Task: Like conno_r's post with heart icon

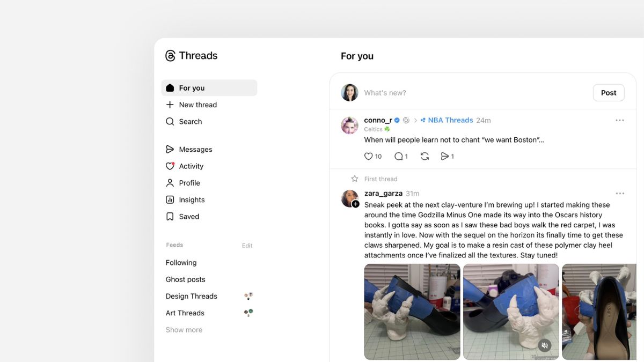Action: point(369,157)
